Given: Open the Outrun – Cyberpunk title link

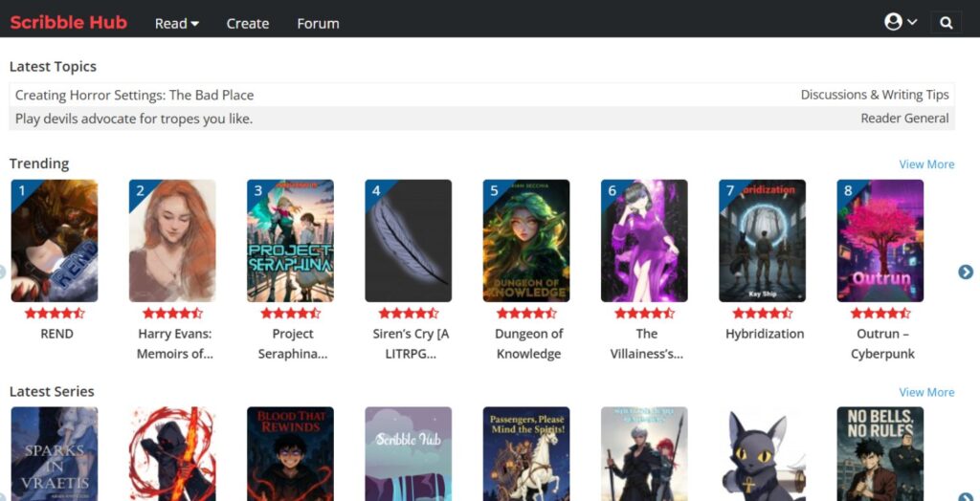Looking at the screenshot, I should [882, 343].
